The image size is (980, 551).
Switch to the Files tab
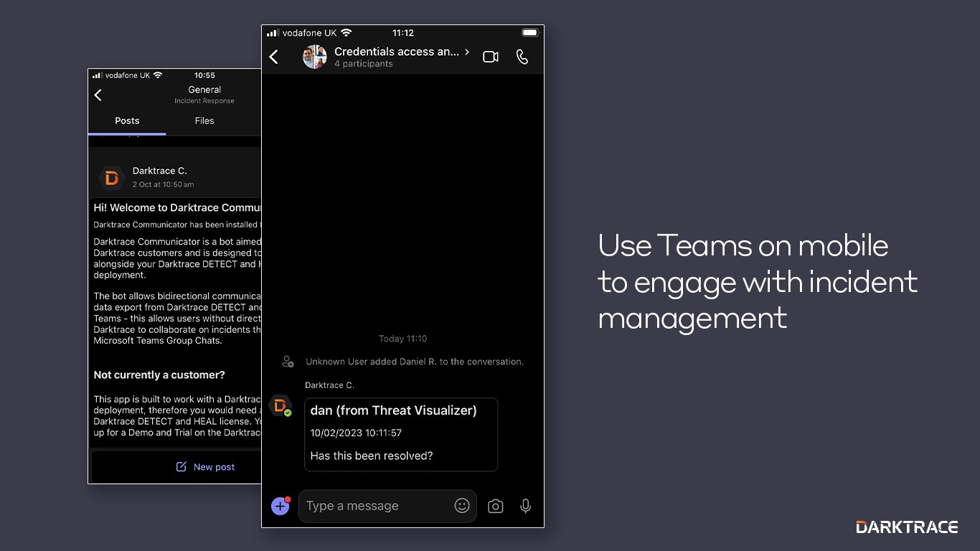204,121
